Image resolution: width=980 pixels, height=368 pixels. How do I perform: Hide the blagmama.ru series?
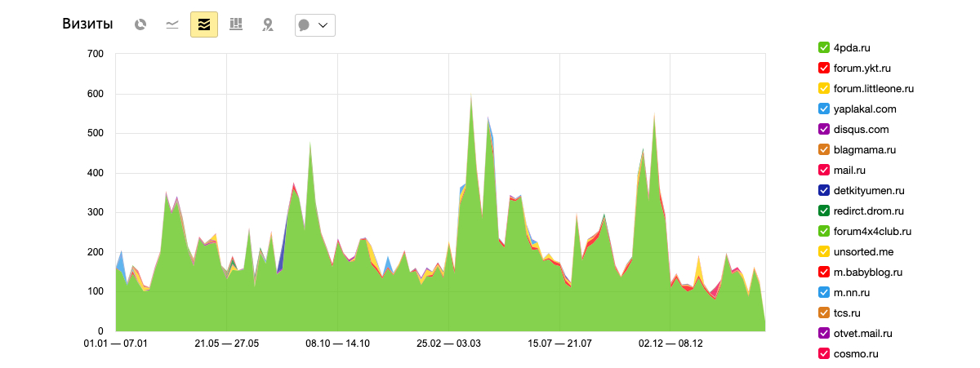[x=824, y=149]
